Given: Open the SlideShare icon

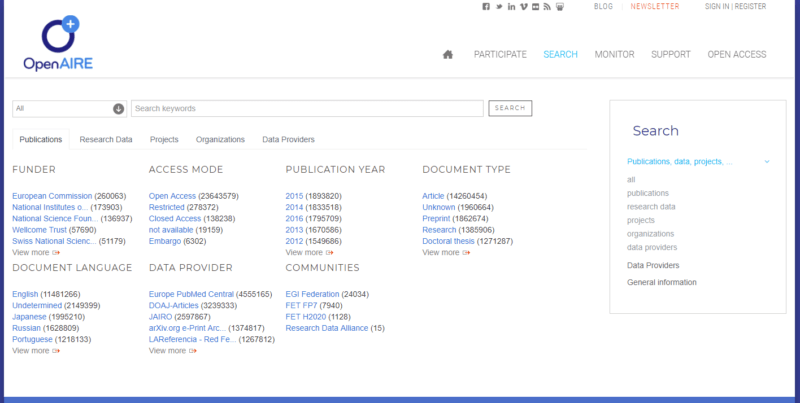Looking at the screenshot, I should (560, 7).
